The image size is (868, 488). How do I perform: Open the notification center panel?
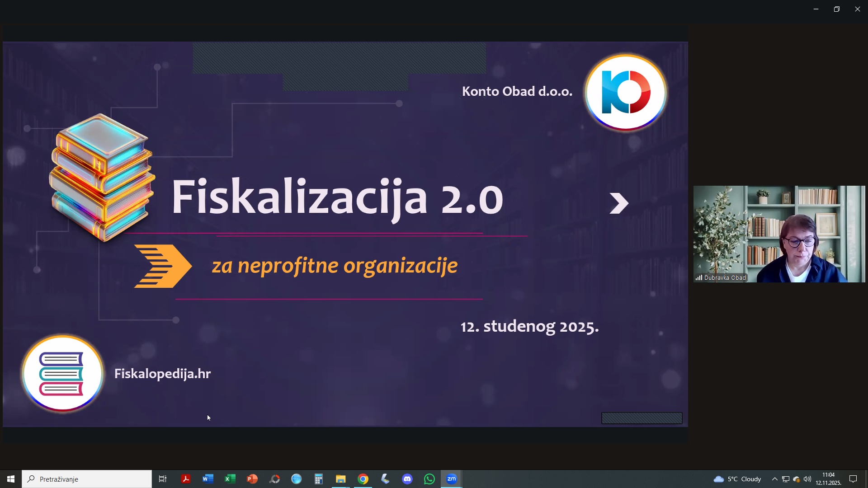(853, 479)
